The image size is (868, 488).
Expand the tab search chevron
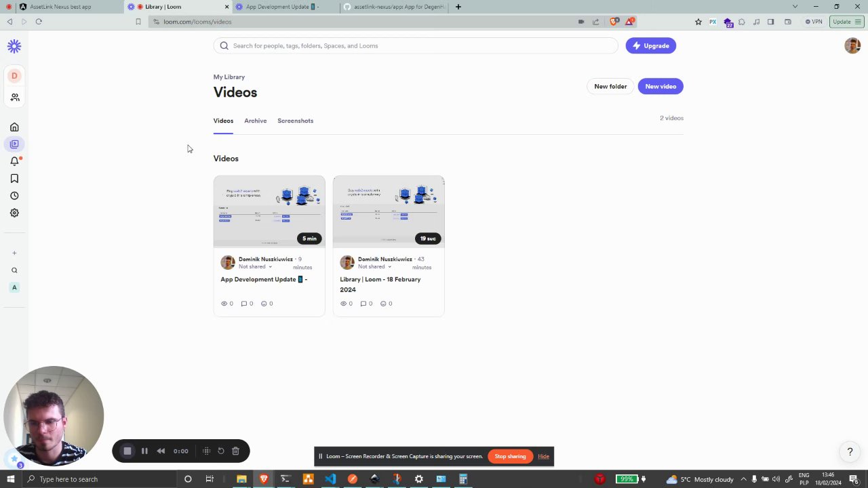point(795,7)
